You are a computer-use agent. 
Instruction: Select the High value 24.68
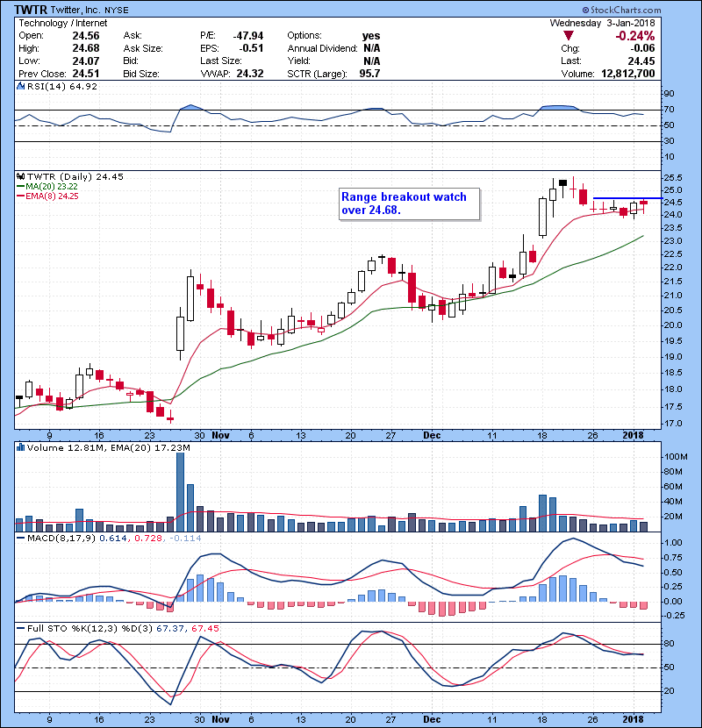click(86, 48)
